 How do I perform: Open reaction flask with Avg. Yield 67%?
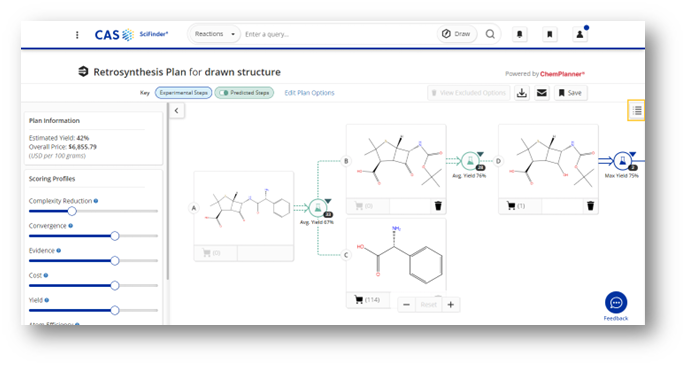point(318,208)
